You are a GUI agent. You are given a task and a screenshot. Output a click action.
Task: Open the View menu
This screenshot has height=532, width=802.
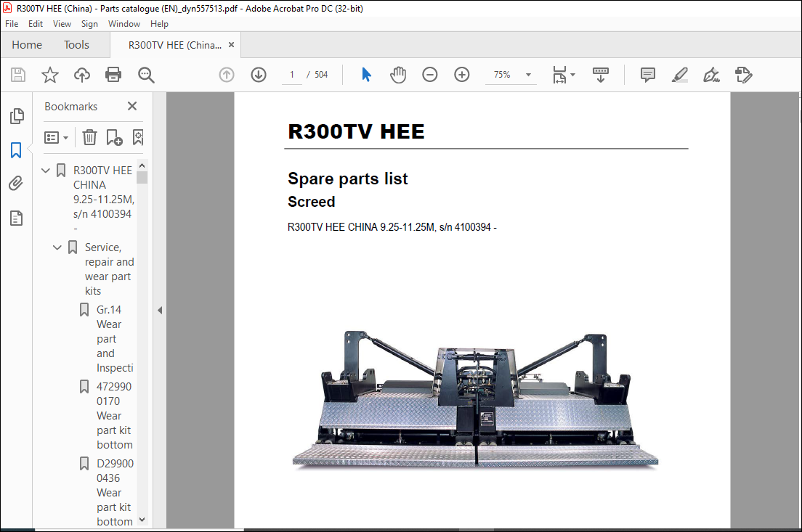click(62, 23)
